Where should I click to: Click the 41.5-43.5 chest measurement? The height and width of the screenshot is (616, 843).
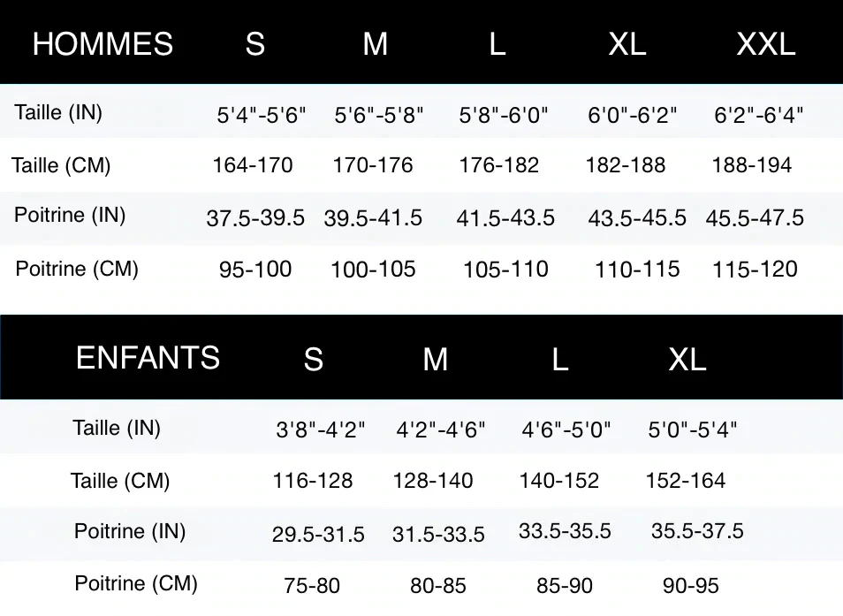pyautogui.click(x=505, y=217)
